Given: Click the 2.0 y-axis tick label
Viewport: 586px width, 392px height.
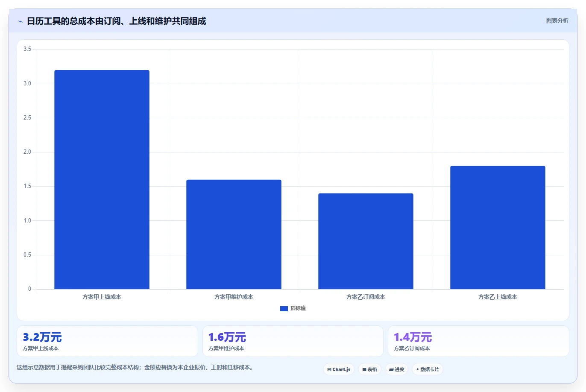Looking at the screenshot, I should 27,152.
